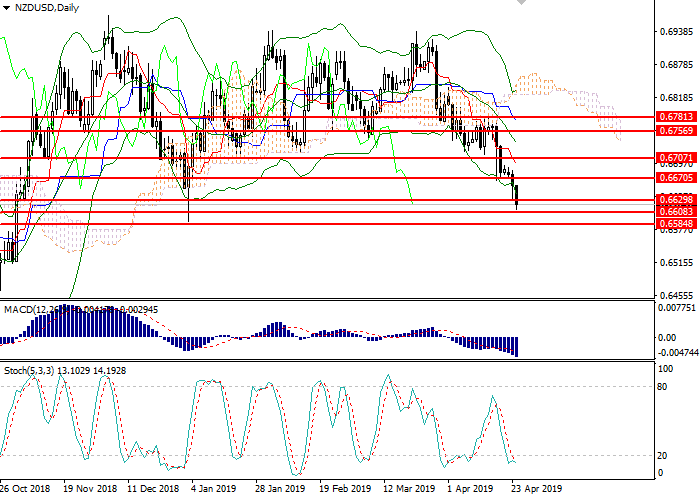Select the 12 Mar 2019 date marker
This screenshot has width=700, height=500.
coord(408,490)
